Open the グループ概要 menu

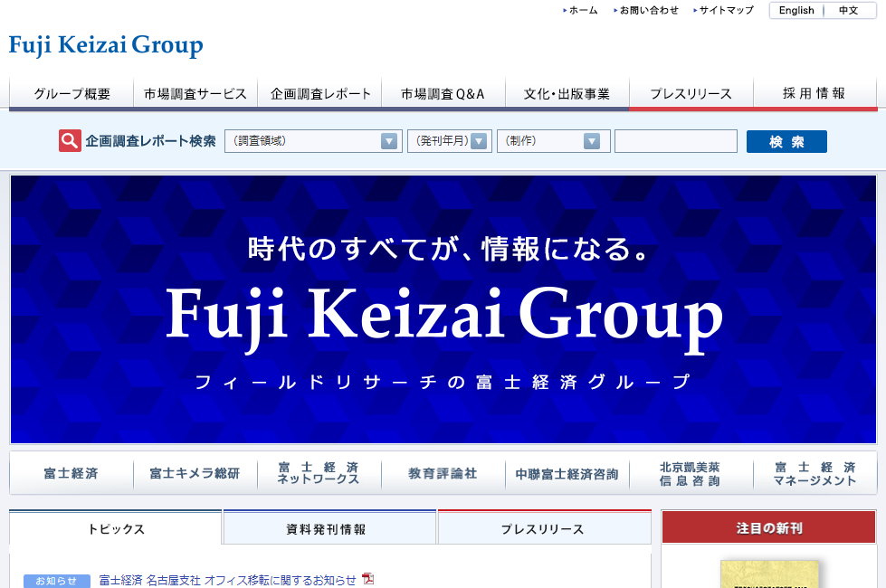click(71, 94)
